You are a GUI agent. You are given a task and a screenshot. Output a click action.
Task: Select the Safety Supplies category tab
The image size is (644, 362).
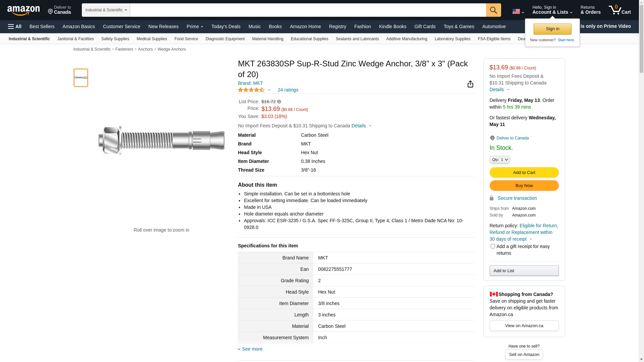coord(115,39)
